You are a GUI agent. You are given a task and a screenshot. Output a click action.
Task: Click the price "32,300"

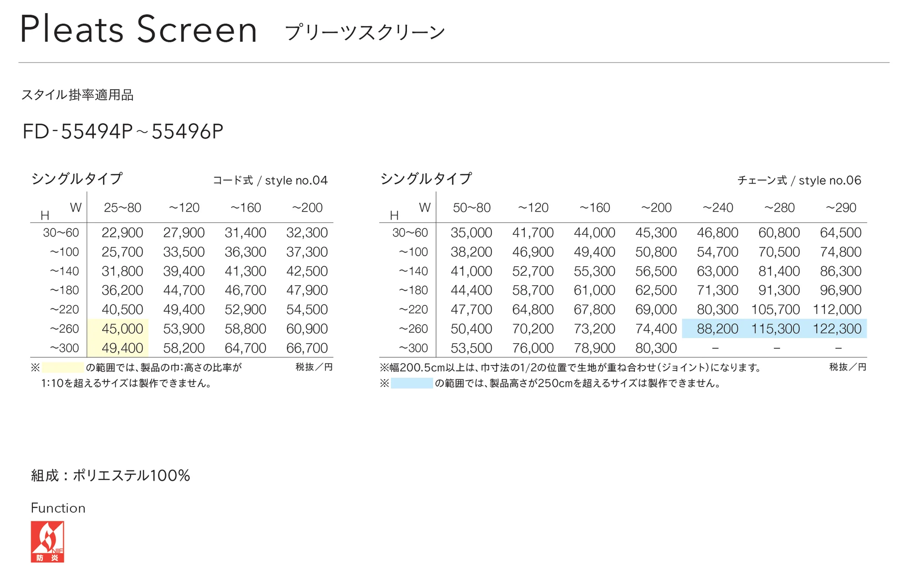click(x=307, y=233)
